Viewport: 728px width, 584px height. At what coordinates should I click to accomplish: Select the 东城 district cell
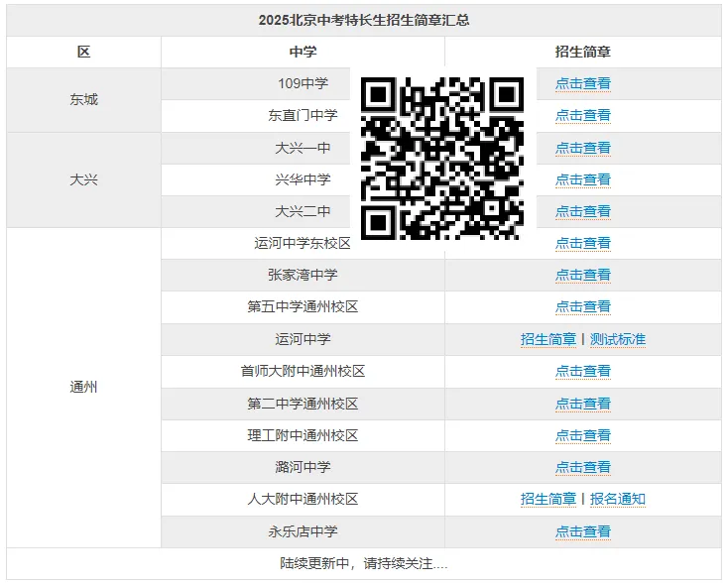click(x=83, y=100)
